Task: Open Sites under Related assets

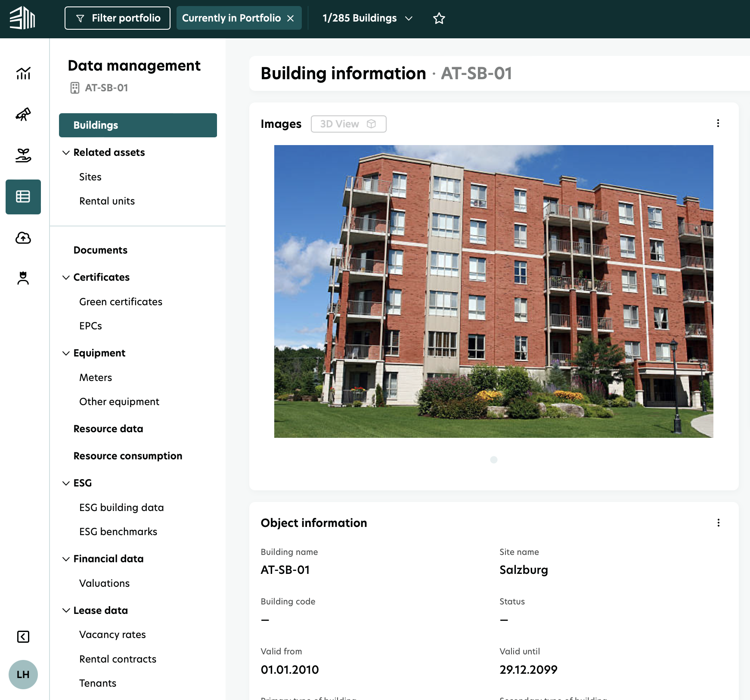Action: (90, 177)
